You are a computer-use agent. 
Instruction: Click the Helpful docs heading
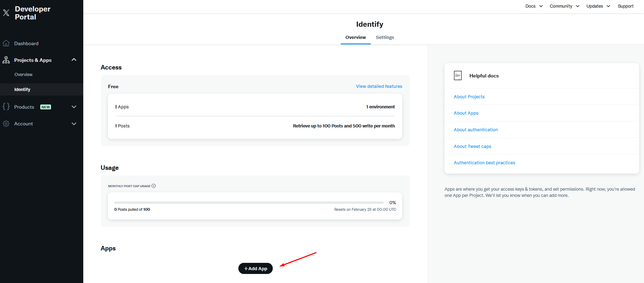(484, 76)
